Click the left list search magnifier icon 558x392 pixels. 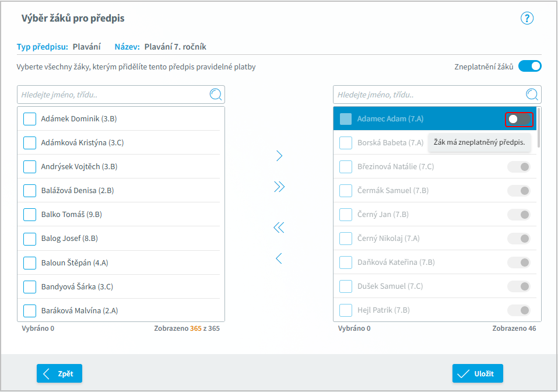coord(216,94)
